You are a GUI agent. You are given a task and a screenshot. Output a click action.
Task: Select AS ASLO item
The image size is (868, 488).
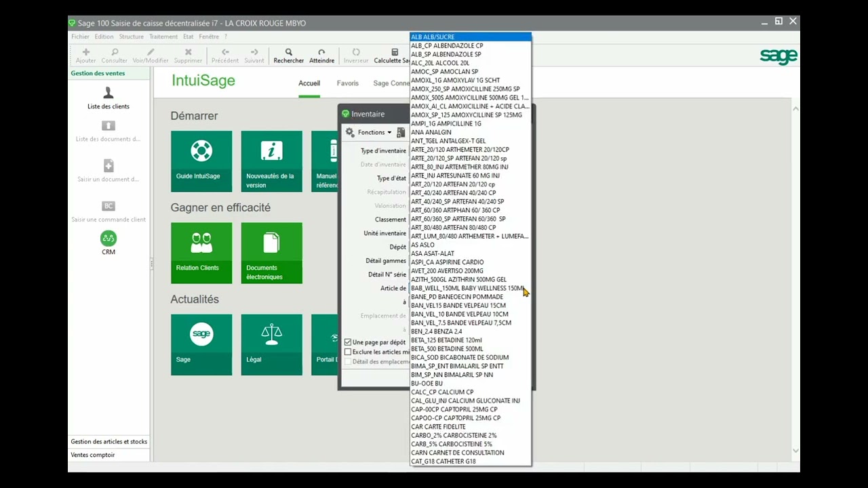(x=471, y=245)
